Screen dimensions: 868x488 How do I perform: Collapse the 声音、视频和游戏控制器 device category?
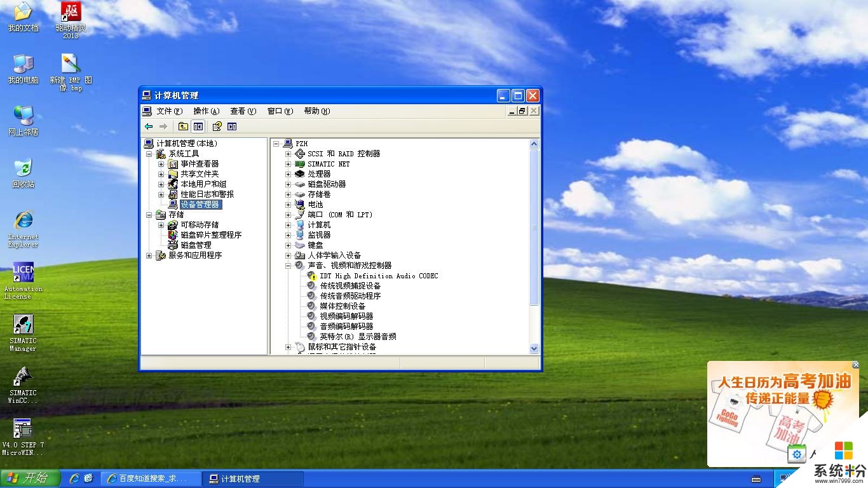coord(288,266)
